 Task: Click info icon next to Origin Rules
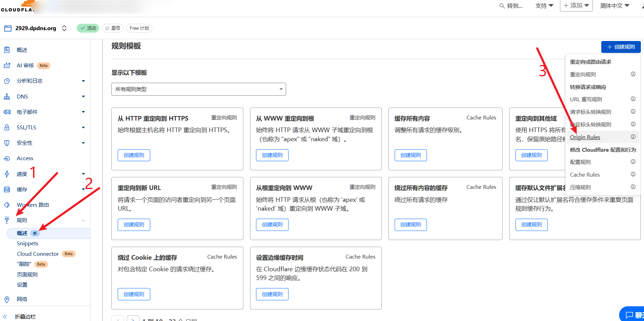coord(633,137)
